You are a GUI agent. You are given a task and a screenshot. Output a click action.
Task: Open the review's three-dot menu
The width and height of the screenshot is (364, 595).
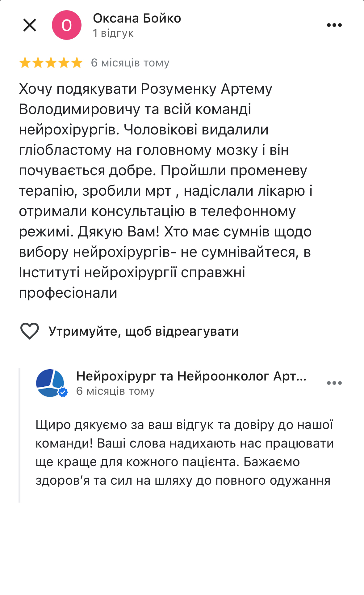[x=334, y=25]
